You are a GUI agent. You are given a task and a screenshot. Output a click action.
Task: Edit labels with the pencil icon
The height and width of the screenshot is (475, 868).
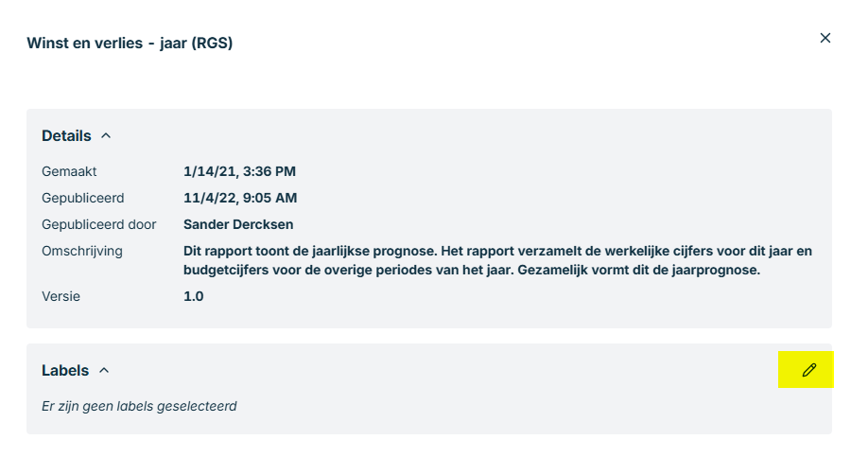[808, 370]
